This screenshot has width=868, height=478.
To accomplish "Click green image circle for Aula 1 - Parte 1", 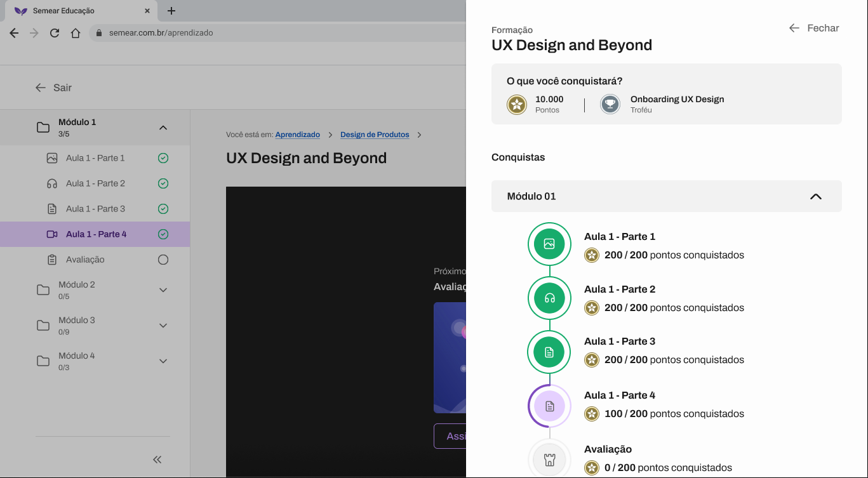I will point(550,244).
